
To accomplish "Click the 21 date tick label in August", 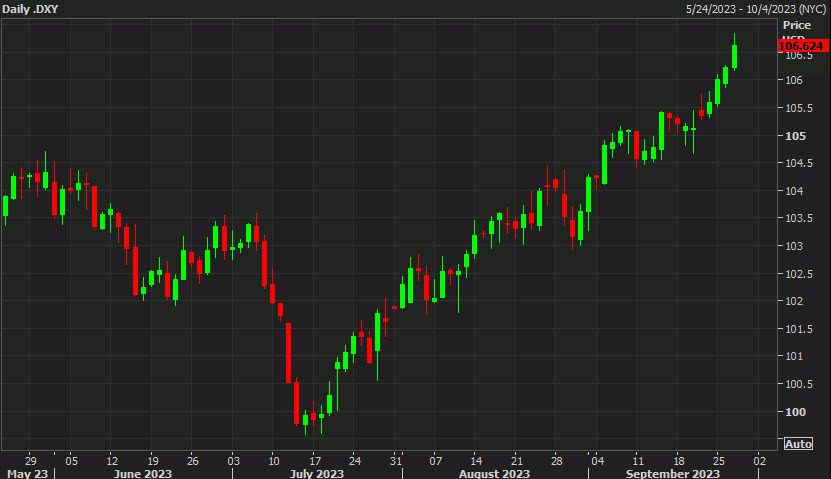I will pyautogui.click(x=517, y=460).
